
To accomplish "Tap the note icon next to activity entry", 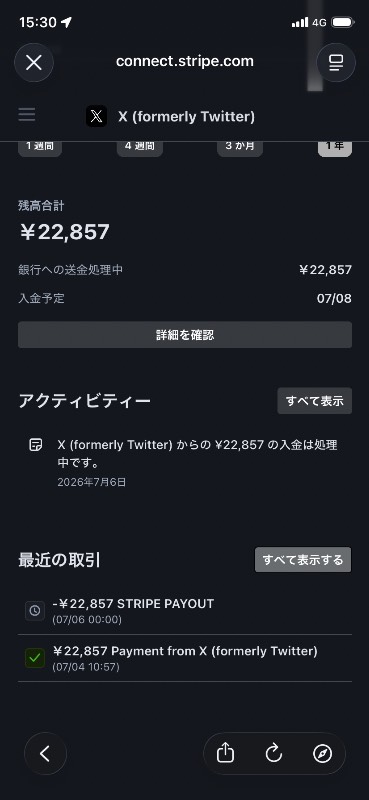I will 35,444.
